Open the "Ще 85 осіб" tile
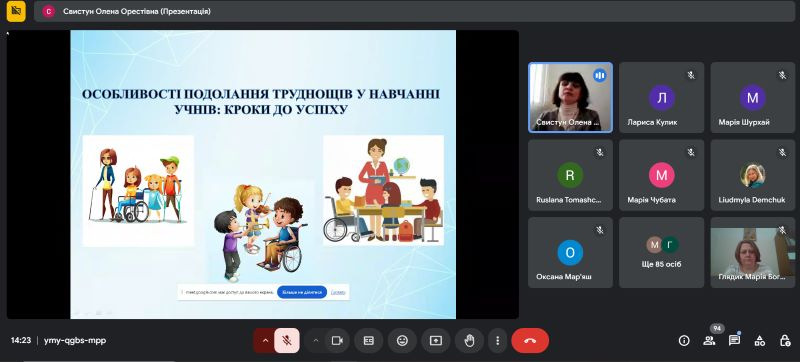This screenshot has width=800, height=362. tap(662, 252)
